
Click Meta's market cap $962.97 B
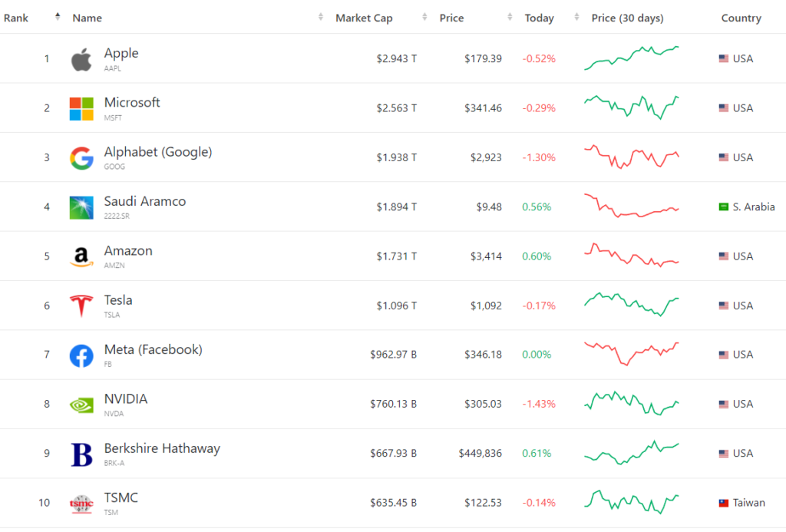click(x=394, y=355)
